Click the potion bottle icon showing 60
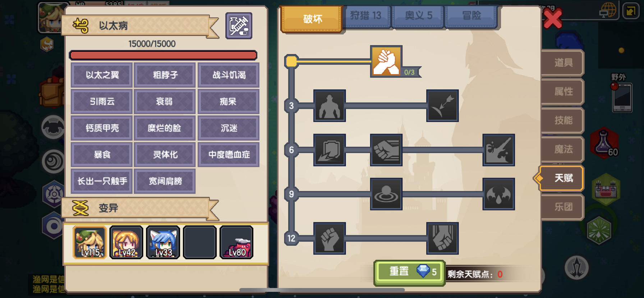 [x=605, y=143]
